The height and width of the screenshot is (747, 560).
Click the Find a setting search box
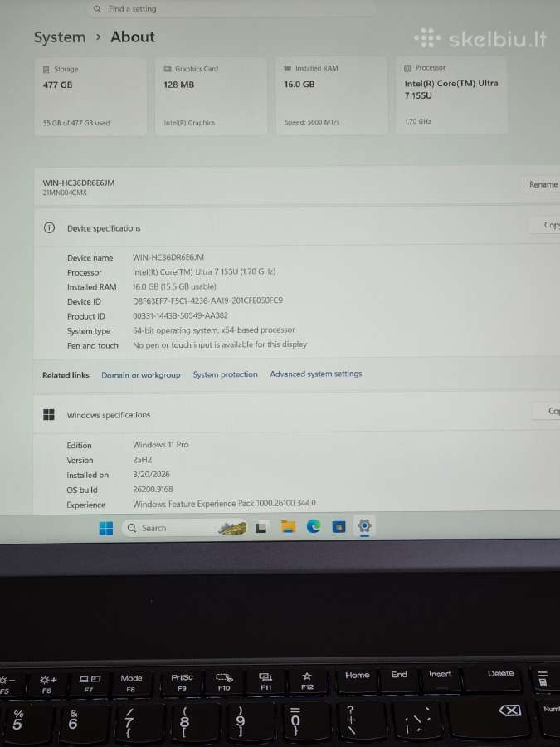[231, 9]
